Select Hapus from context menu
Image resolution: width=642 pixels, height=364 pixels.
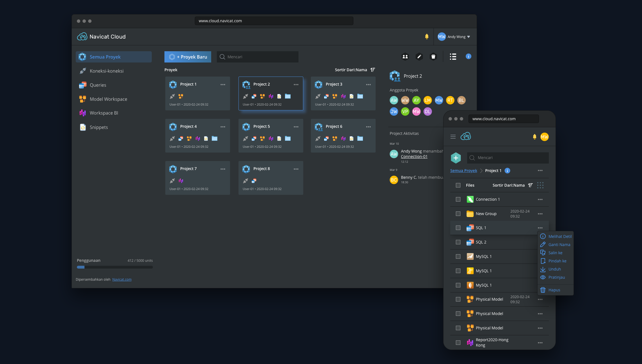[x=550, y=290]
